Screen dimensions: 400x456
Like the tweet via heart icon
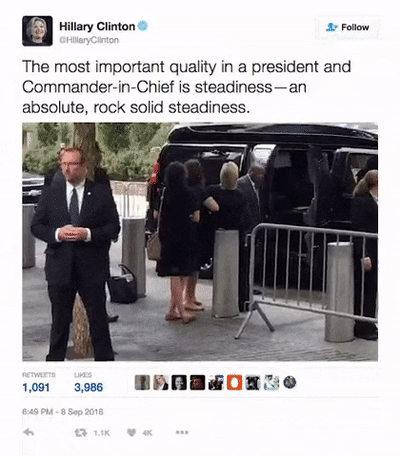click(x=132, y=433)
